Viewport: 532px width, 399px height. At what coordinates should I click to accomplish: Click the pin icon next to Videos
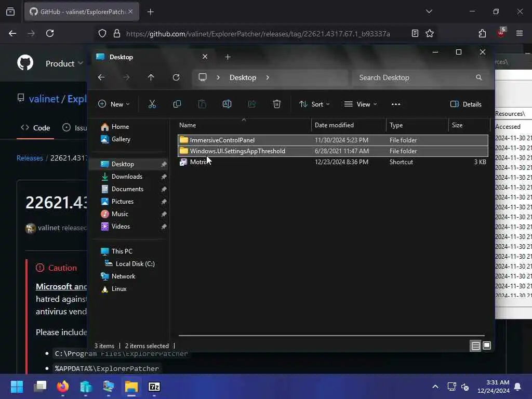[164, 227]
